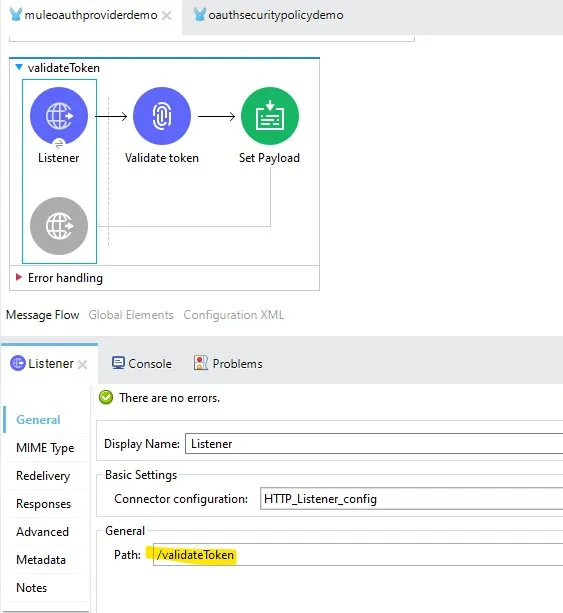The image size is (563, 613).
Task: Click the Connector configuration label
Action: point(181,499)
